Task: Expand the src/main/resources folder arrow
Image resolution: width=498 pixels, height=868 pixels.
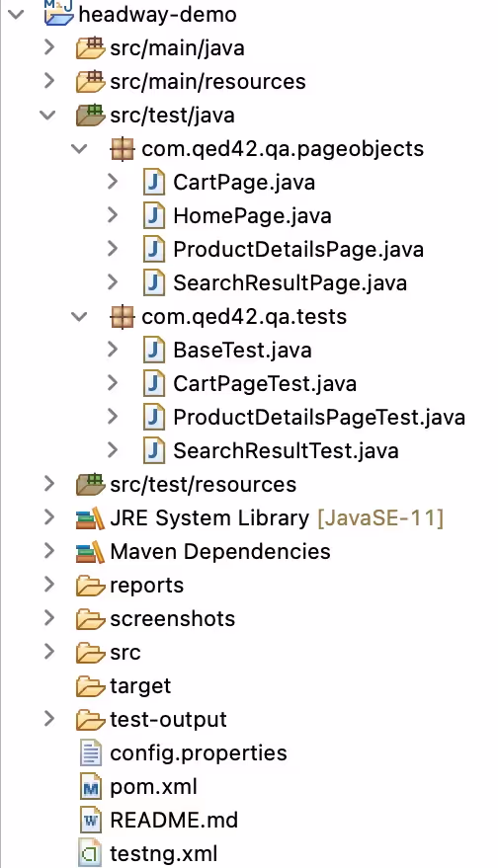Action: coord(49,81)
